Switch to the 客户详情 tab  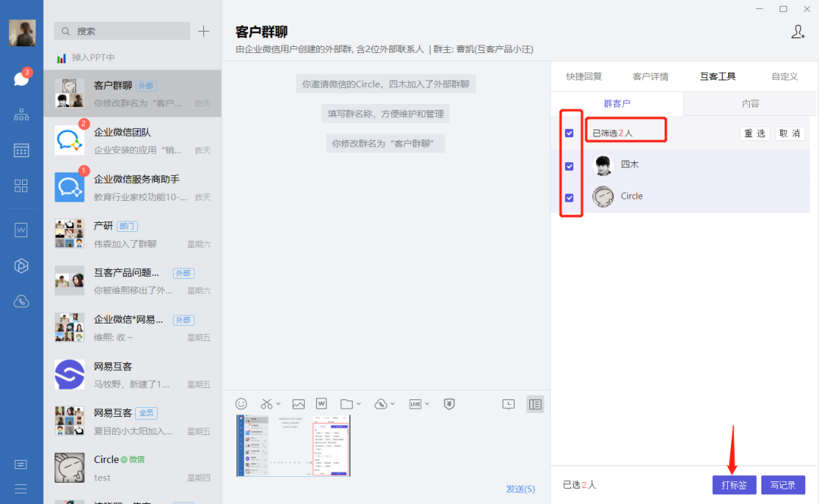(x=651, y=77)
